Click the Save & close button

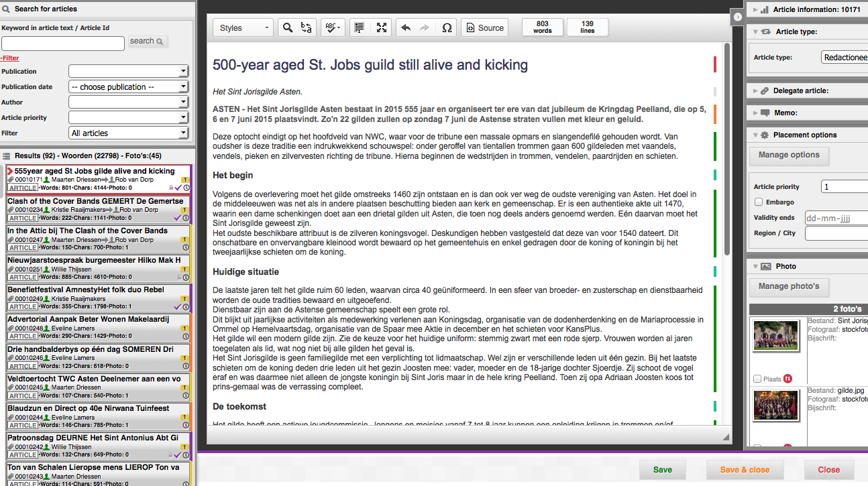(x=745, y=470)
